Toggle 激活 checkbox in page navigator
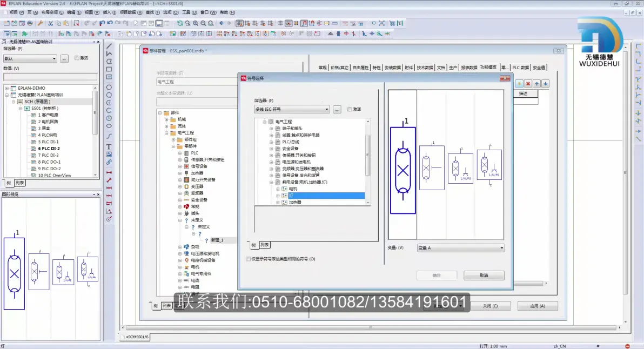 [77, 58]
